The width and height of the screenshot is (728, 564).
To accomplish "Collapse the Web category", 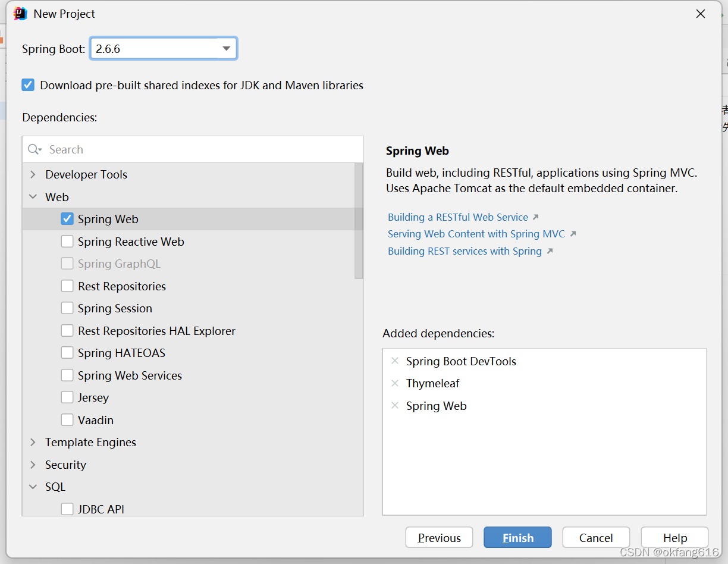I will pos(33,197).
